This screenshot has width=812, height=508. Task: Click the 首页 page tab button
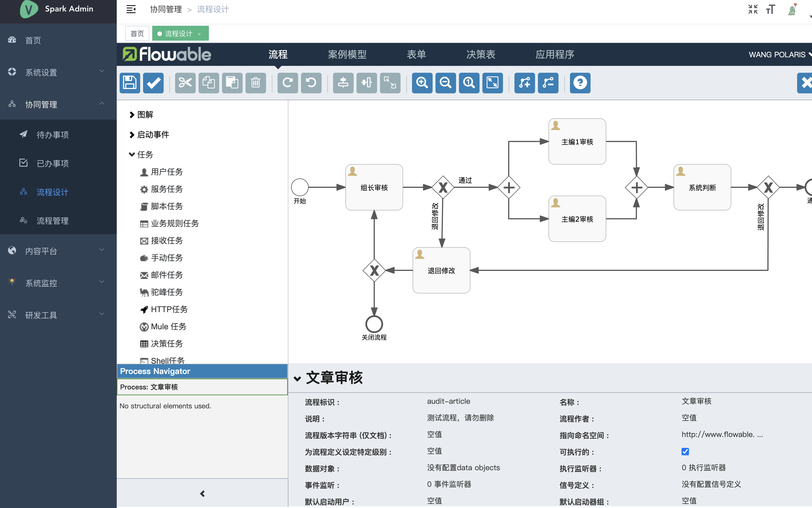[137, 34]
